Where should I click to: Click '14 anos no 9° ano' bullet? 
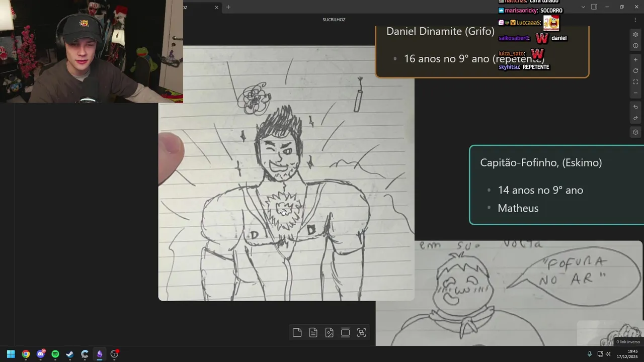(540, 190)
